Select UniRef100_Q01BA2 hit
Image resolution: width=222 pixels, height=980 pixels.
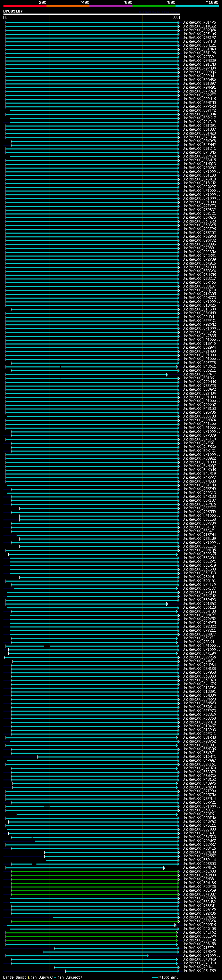[x=199, y=604]
